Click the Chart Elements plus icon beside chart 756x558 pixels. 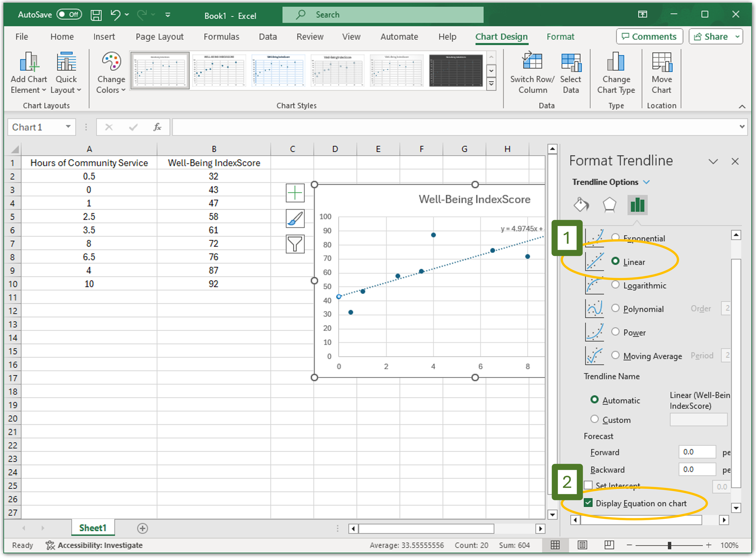[295, 193]
